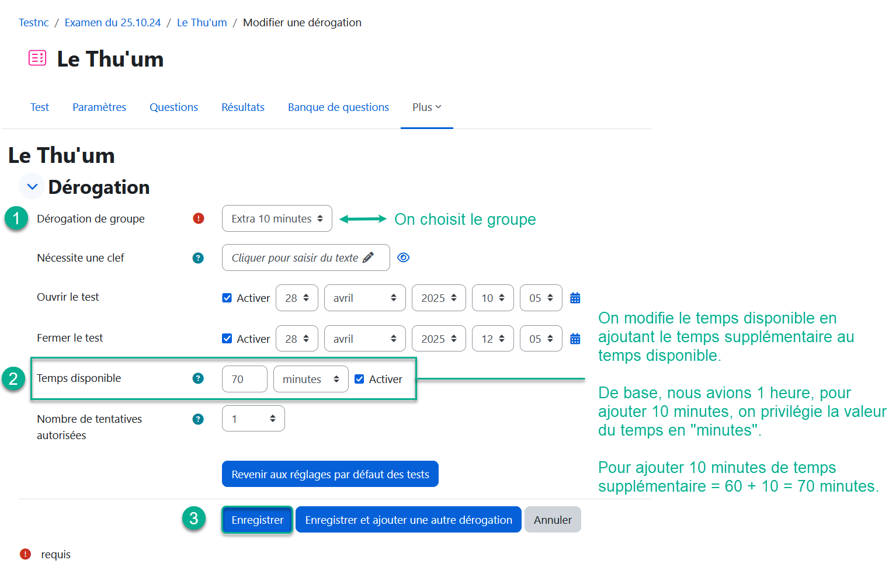Switch to the Paramètres tab
This screenshot has height=588, width=896.
click(x=99, y=107)
